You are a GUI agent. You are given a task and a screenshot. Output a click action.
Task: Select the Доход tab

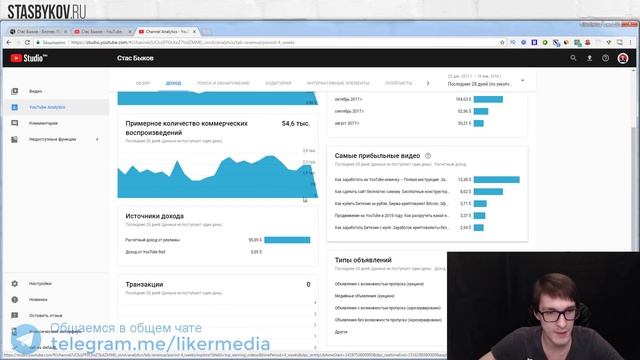pos(173,83)
